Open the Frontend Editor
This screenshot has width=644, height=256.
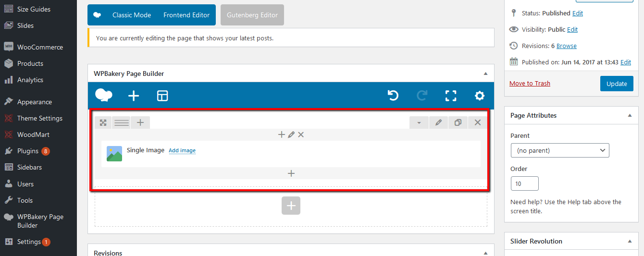pyautogui.click(x=186, y=15)
